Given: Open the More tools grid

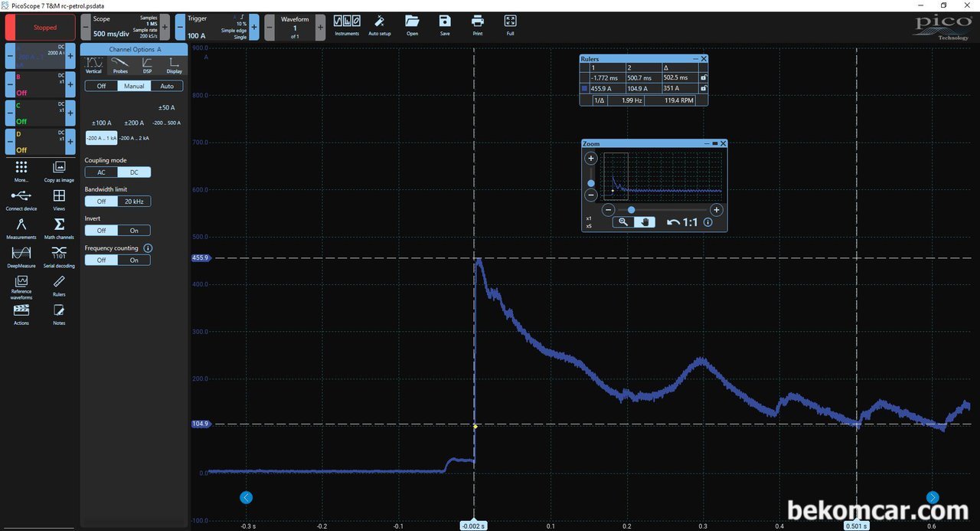Looking at the screenshot, I should [21, 171].
